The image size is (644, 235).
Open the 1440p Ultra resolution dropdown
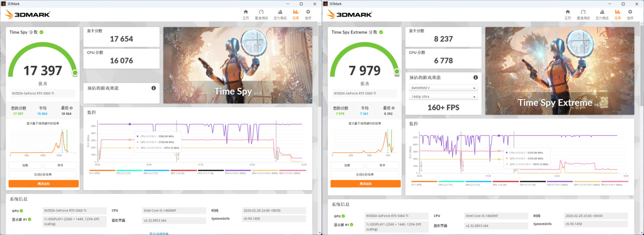(x=443, y=96)
